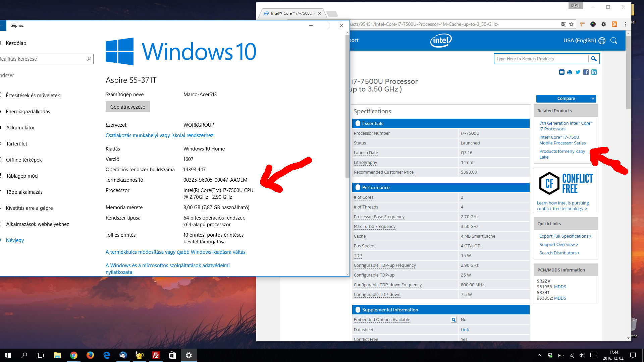Open Products formerly Kaby Lake link

coord(562,154)
